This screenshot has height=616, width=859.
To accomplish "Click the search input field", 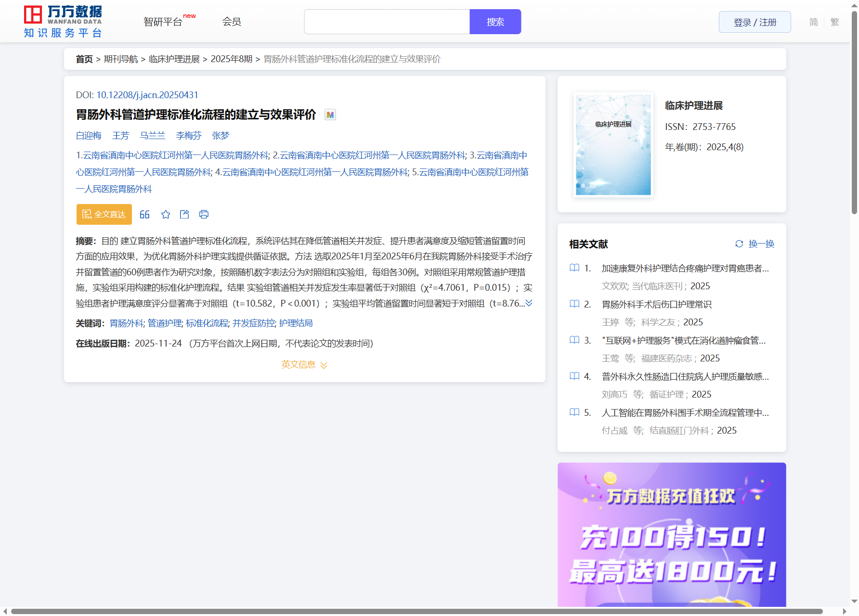I will 387,22.
